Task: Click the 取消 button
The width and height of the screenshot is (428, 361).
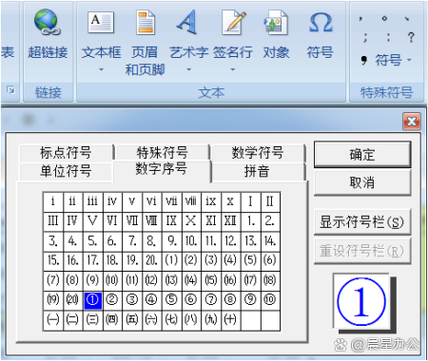Action: (362, 182)
